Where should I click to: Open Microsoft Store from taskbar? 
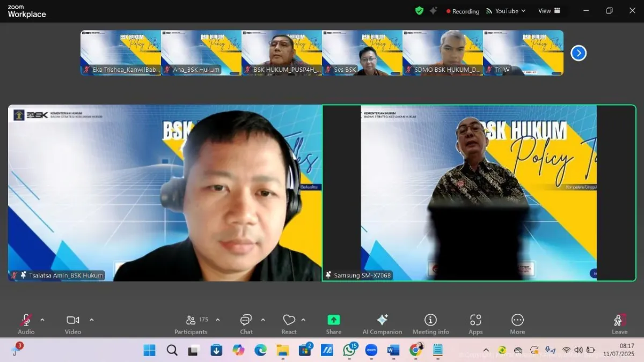click(x=305, y=350)
